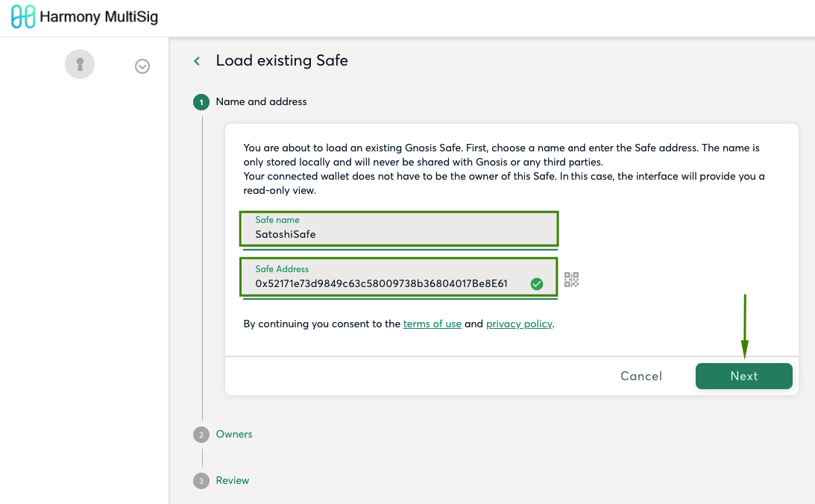Select step 2 circle indicator

201,435
